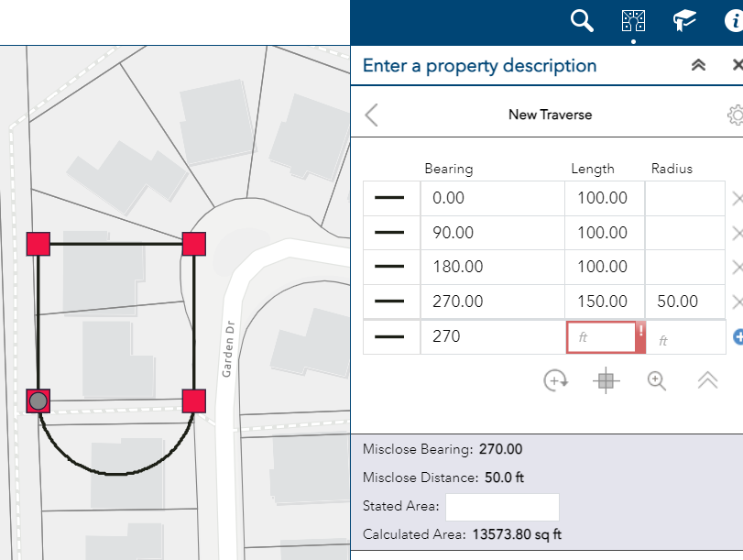The width and height of the screenshot is (743, 560).
Task: Click the empty radius cell in 0.00 row
Action: (685, 198)
